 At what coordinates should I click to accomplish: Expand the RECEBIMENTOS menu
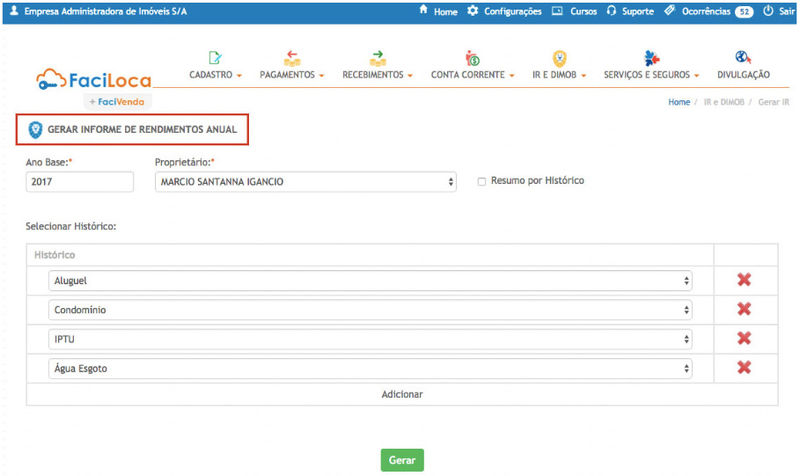click(x=377, y=75)
